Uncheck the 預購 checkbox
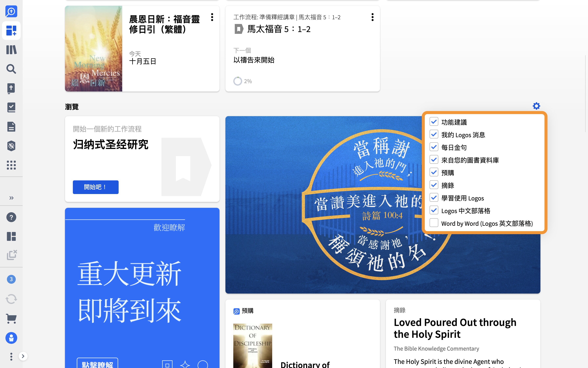This screenshot has width=588, height=368. [x=434, y=172]
